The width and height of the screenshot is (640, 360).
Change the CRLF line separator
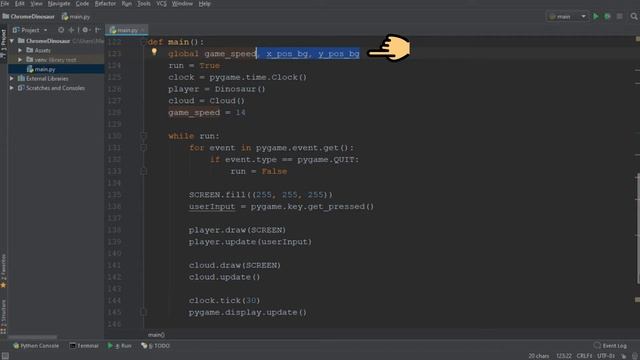tap(584, 356)
